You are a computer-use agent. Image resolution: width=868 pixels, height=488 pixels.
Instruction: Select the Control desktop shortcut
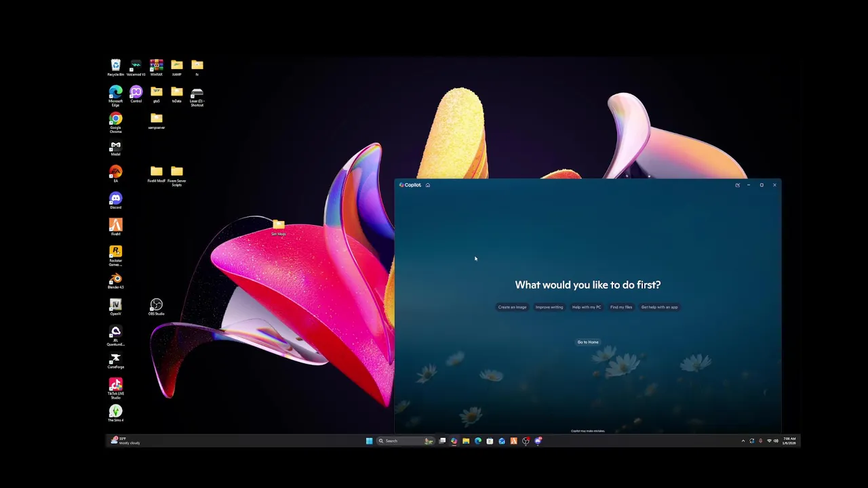coord(136,94)
